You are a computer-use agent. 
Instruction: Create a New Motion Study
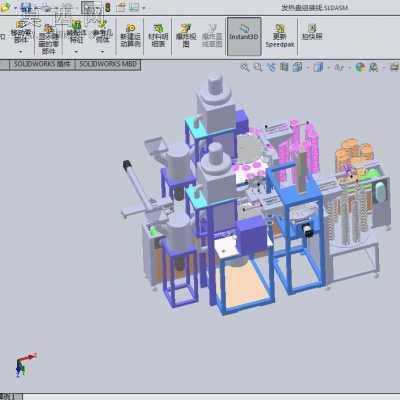click(130, 35)
